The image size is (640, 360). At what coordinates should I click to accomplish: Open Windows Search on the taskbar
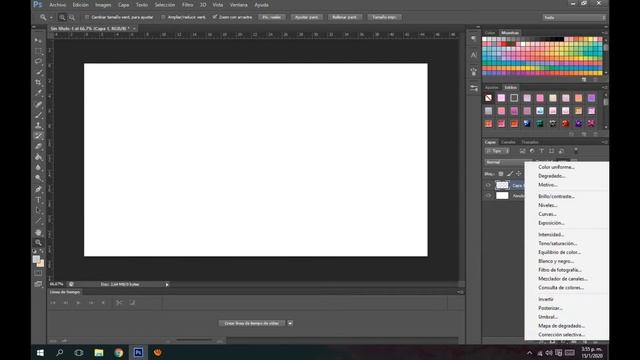[60, 353]
